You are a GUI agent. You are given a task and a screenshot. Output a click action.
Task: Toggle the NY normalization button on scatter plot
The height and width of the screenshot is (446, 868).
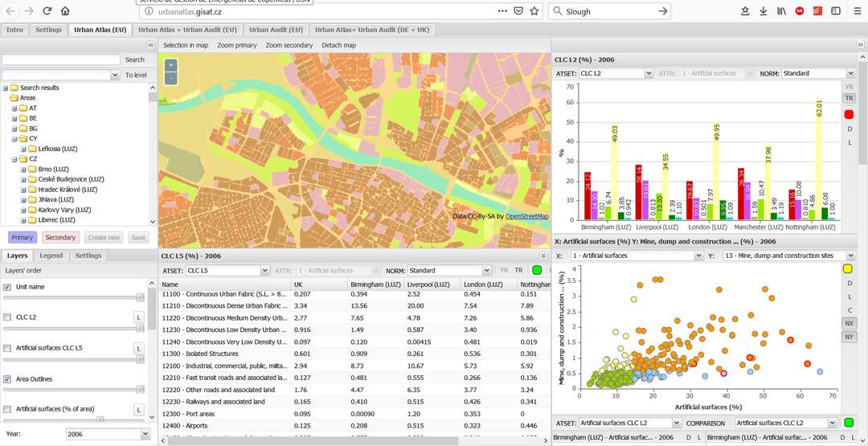point(850,337)
